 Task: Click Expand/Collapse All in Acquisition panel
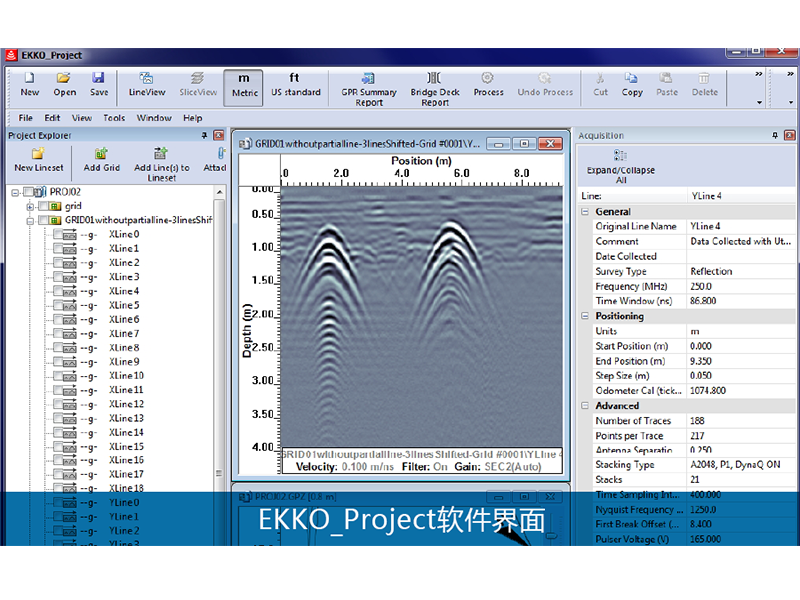620,166
